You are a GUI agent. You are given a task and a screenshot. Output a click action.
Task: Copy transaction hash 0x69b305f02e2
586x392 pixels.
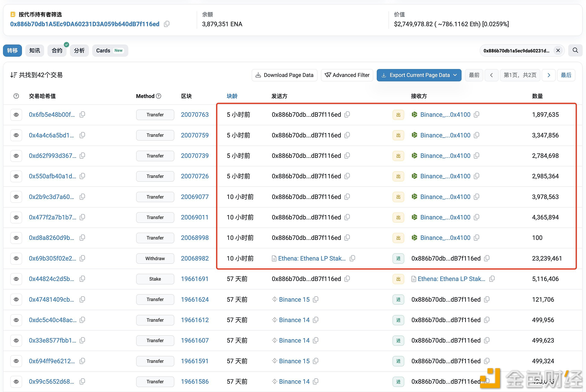[x=82, y=258]
